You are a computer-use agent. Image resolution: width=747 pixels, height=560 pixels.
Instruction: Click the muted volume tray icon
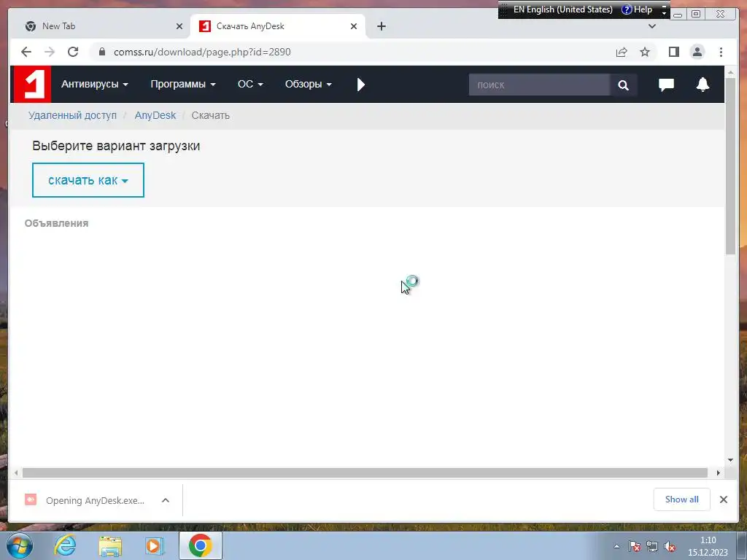[670, 547]
